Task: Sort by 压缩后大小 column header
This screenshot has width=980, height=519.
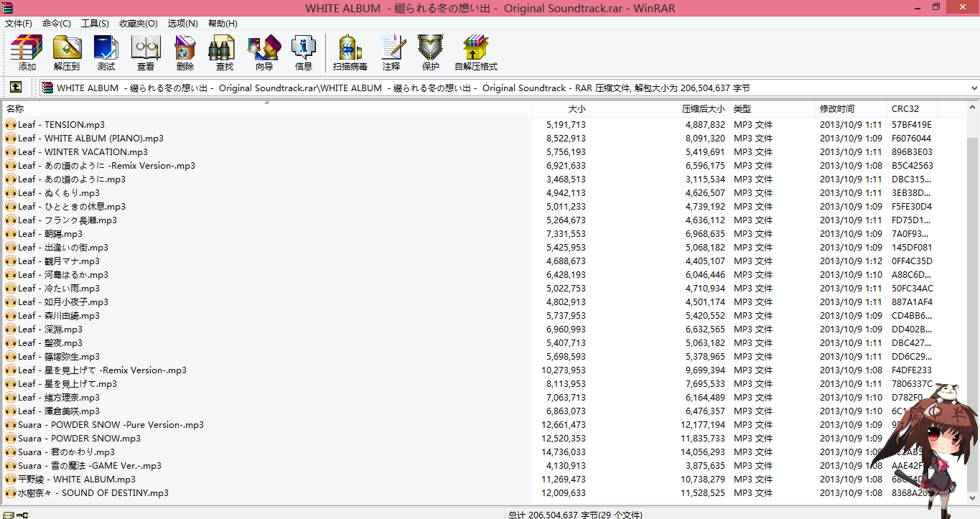Action: [659, 109]
